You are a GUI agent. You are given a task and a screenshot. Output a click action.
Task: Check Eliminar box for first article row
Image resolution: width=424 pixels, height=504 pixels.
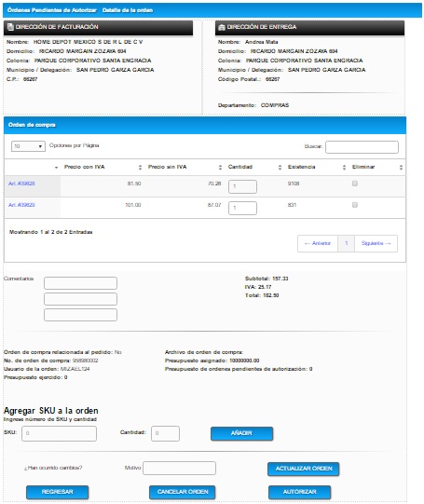355,184
